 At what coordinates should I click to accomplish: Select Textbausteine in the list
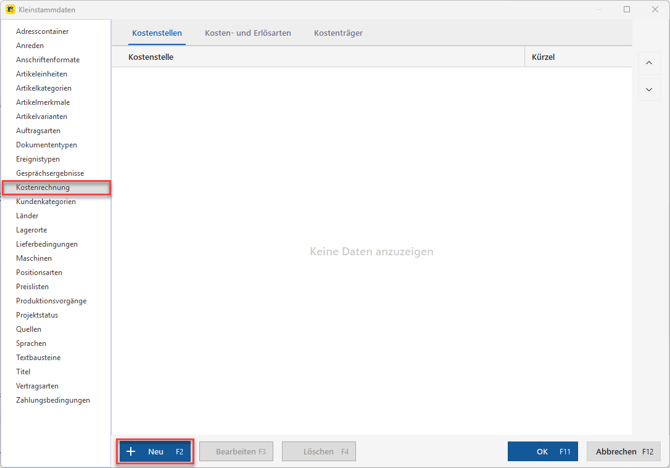[x=38, y=357]
